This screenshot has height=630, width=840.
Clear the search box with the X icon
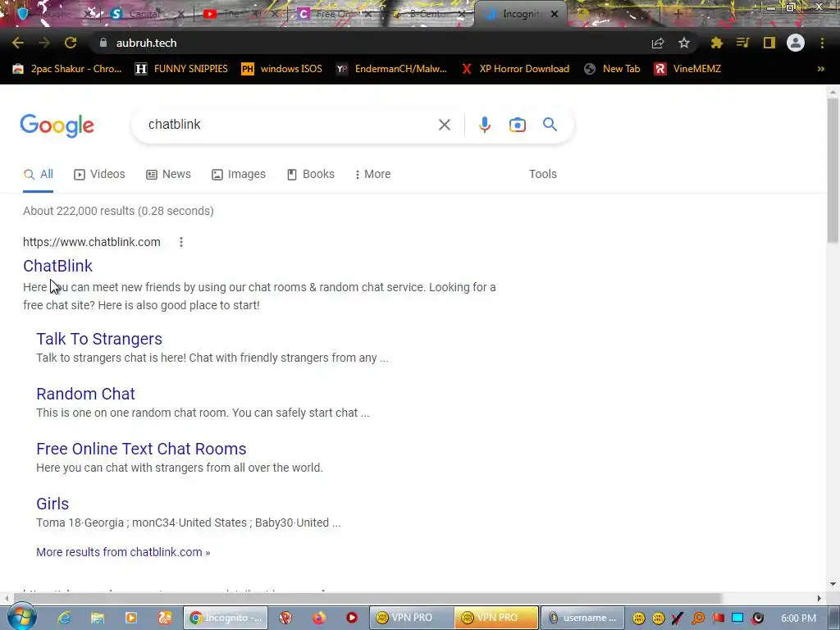tap(444, 125)
